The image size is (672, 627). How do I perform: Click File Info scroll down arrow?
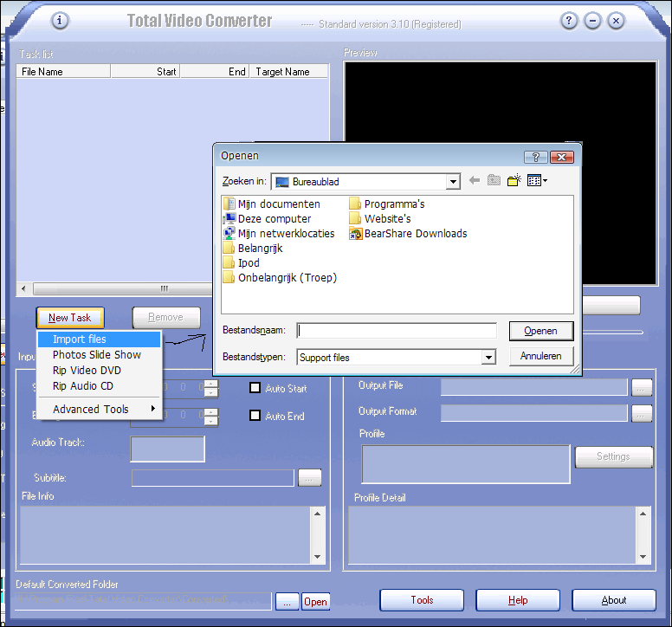tap(317, 557)
